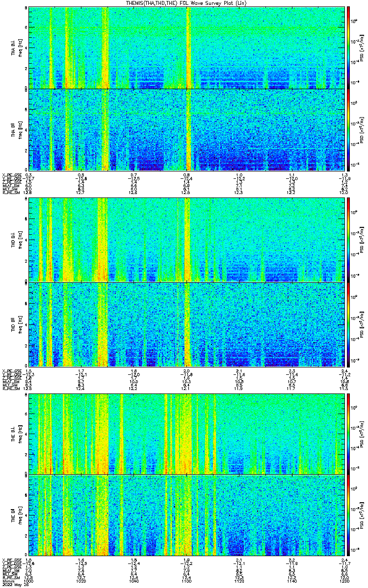Click the THE B-perpendicular PSD color bar
This screenshot has width=368, height=588.
click(x=348, y=434)
